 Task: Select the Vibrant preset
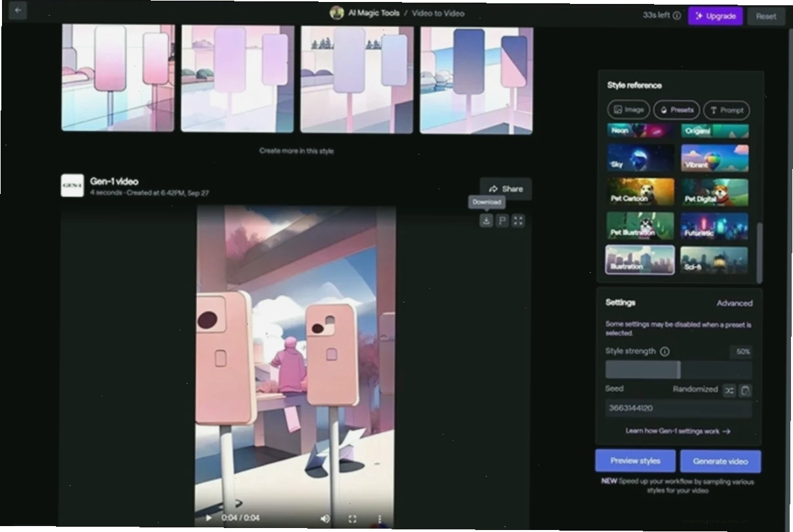(x=715, y=158)
